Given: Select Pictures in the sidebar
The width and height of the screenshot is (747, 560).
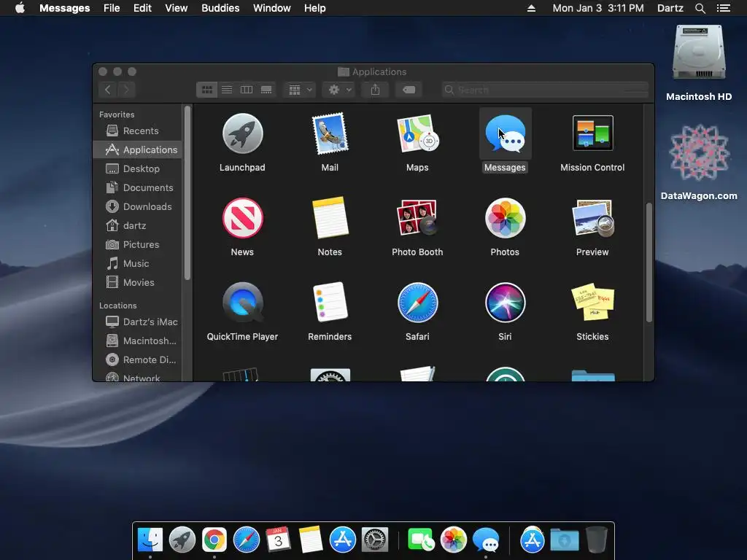Looking at the screenshot, I should [x=137, y=244].
